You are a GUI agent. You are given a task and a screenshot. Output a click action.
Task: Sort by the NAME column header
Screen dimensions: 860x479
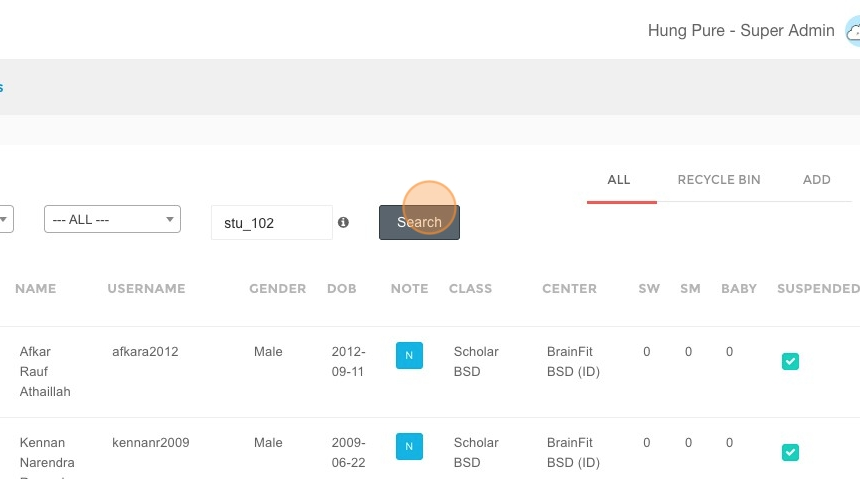36,289
